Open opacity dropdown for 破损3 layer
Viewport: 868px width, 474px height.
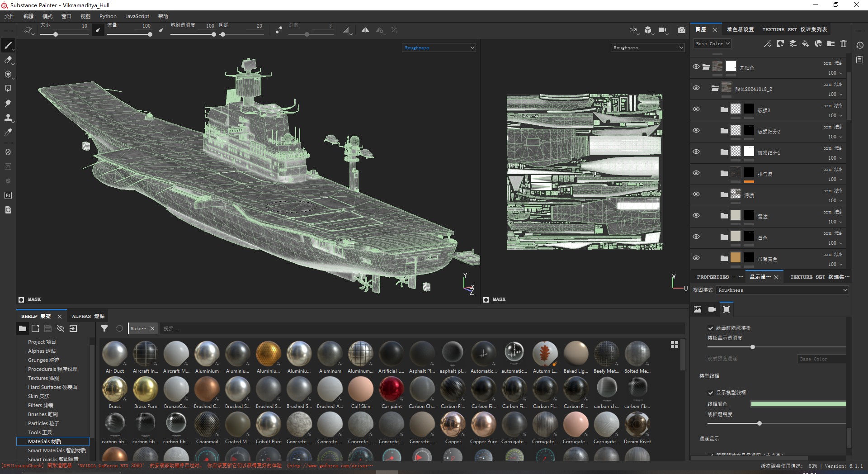(835, 115)
